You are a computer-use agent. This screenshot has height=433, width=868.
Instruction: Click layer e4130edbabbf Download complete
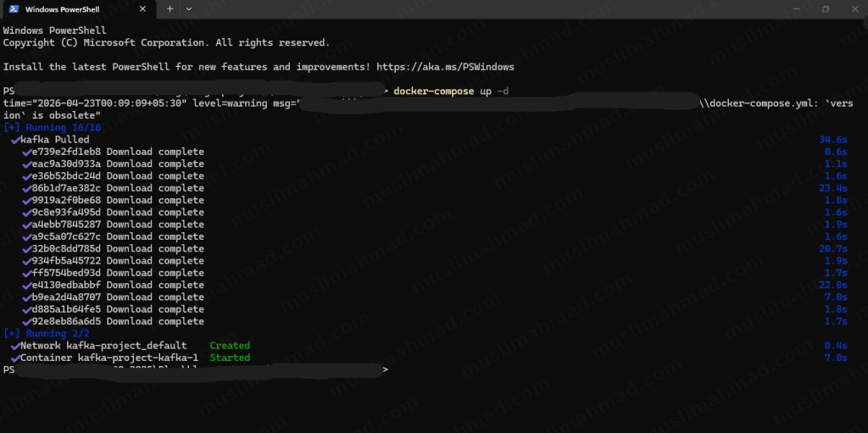(118, 286)
